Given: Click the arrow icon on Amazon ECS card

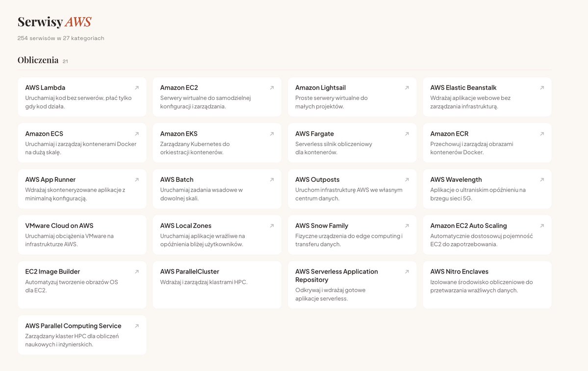Looking at the screenshot, I should point(137,134).
